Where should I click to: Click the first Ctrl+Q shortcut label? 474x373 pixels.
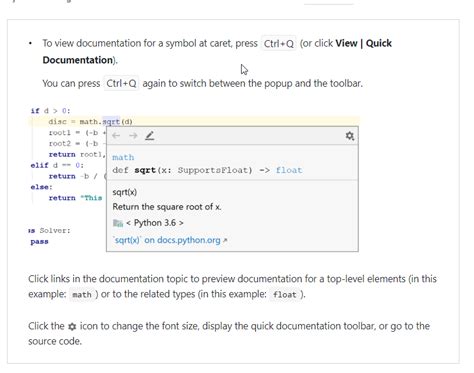tap(279, 44)
